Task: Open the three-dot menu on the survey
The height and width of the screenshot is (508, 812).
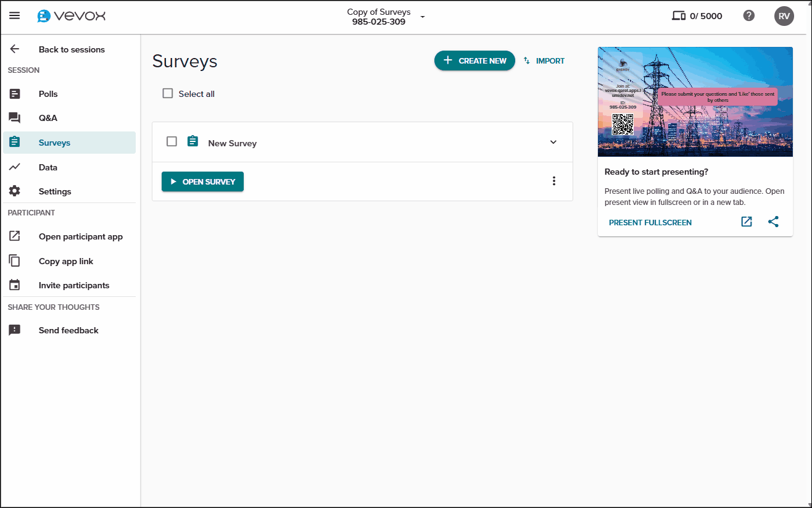Action: (x=553, y=181)
